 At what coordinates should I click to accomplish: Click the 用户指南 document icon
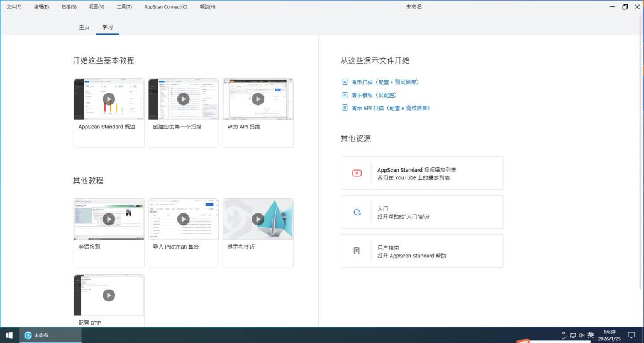pyautogui.click(x=357, y=251)
